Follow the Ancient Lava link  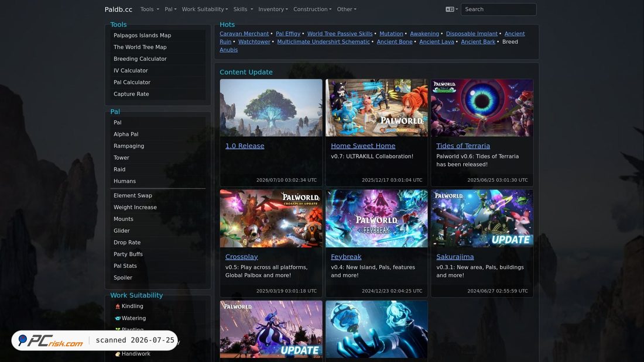click(x=437, y=42)
